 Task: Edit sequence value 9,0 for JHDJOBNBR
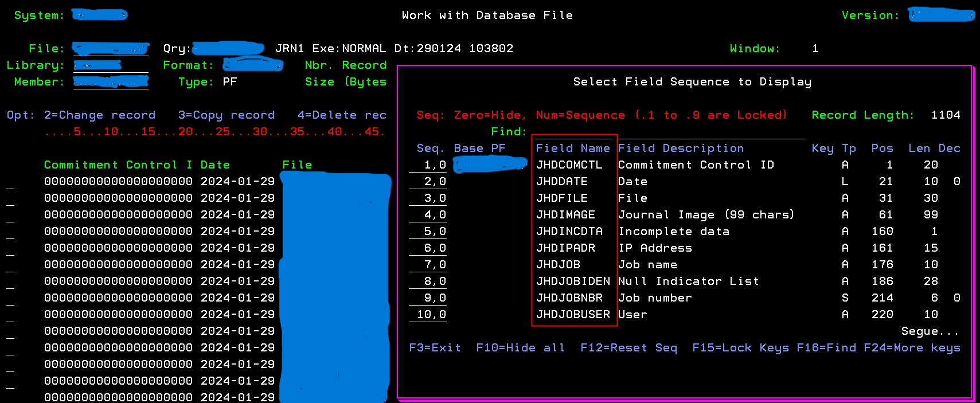(428, 298)
